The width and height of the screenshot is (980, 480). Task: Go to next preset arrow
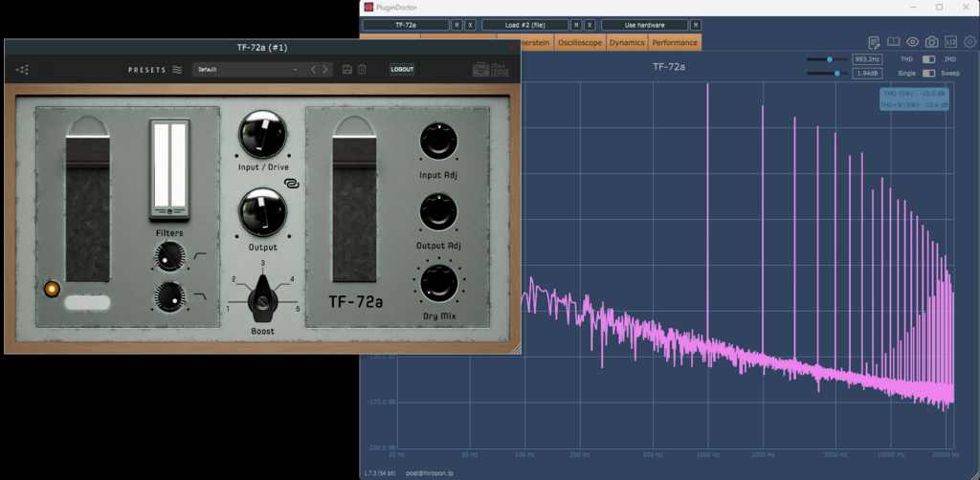coord(325,69)
